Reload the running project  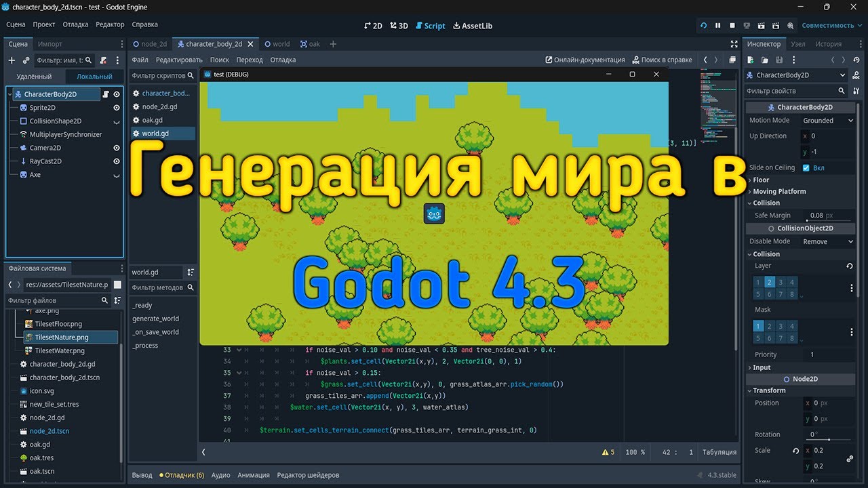click(x=703, y=25)
